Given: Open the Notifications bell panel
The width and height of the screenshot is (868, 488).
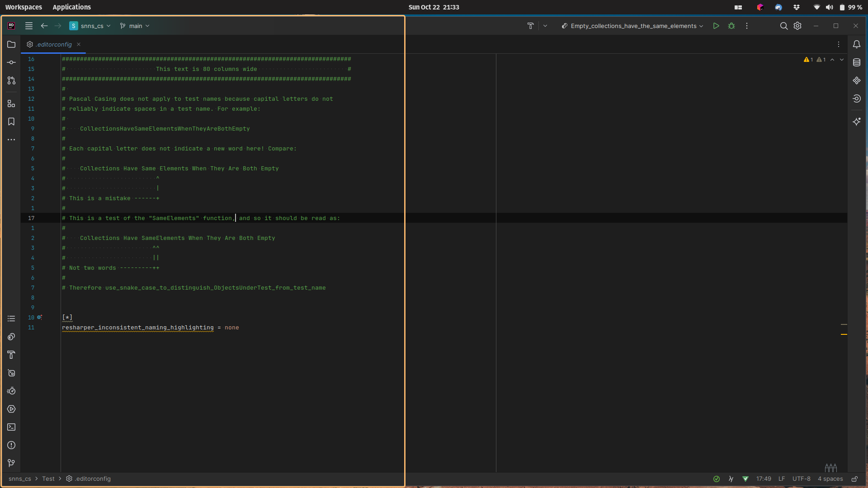Looking at the screenshot, I should [857, 44].
